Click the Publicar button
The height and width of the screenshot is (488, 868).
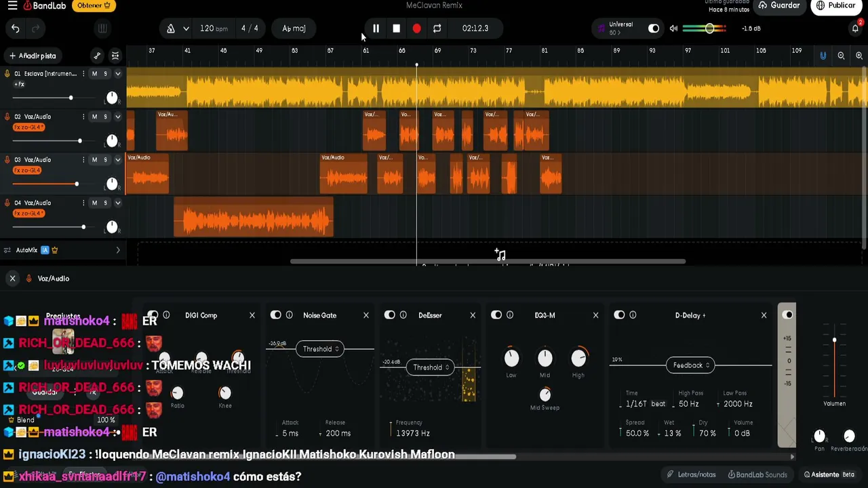point(835,5)
